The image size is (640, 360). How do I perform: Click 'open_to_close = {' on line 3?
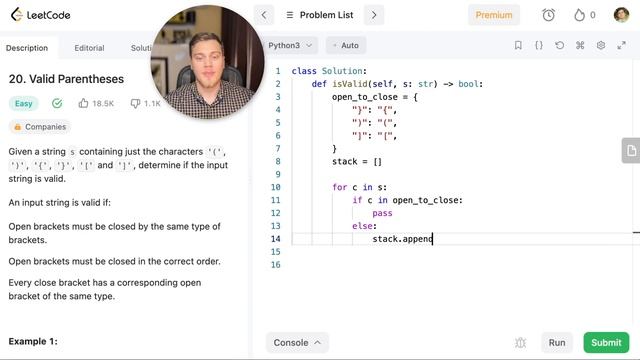(375, 97)
